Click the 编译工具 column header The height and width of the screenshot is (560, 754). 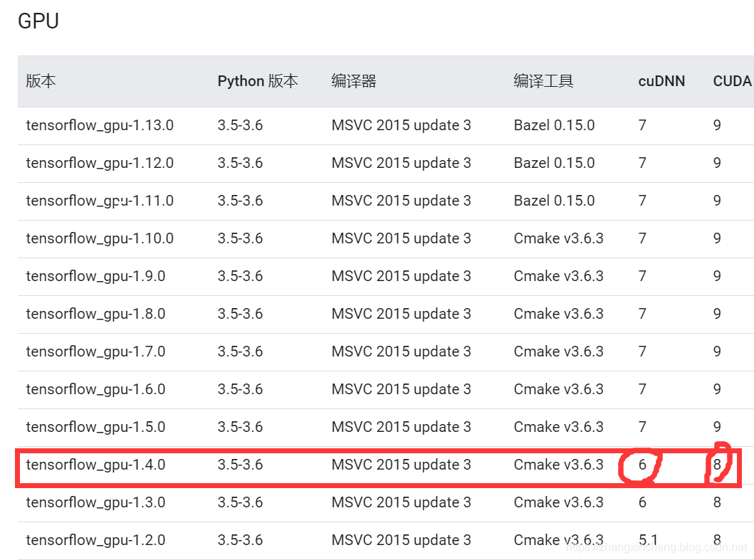tap(543, 80)
